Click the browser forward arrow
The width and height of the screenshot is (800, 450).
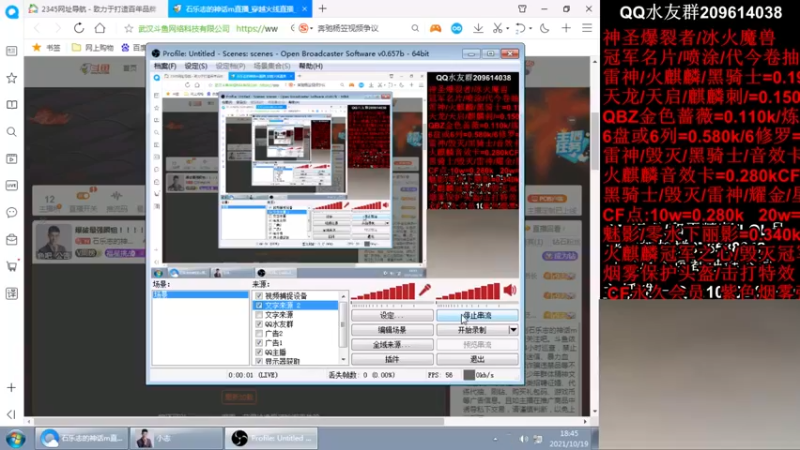(x=57, y=28)
